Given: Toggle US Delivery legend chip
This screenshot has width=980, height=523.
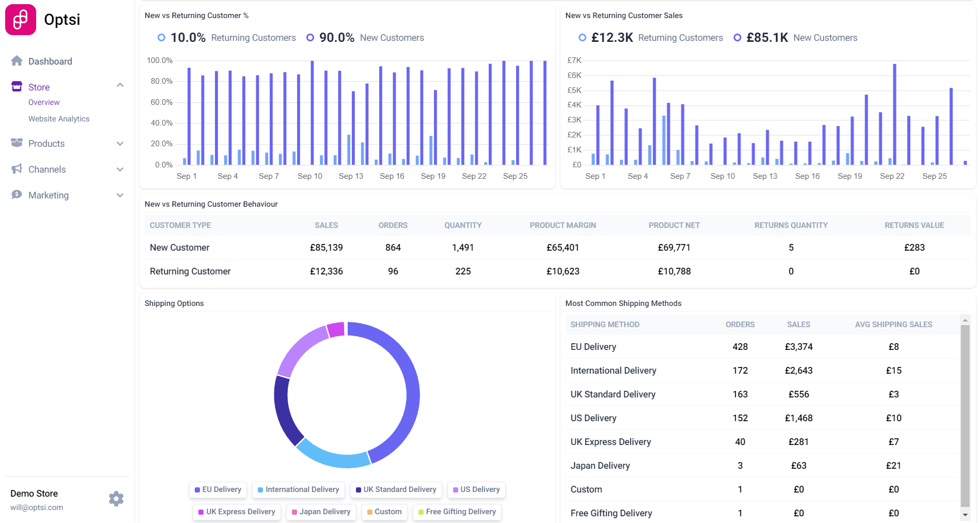Looking at the screenshot, I should [476, 489].
